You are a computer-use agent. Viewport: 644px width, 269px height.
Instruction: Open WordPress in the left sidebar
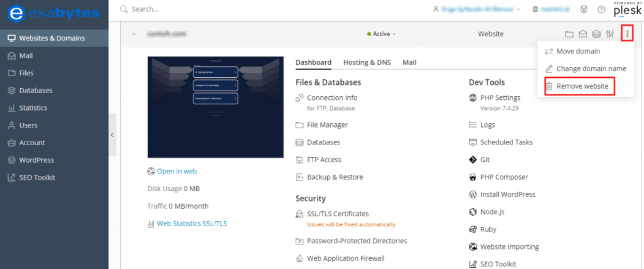tap(54, 160)
